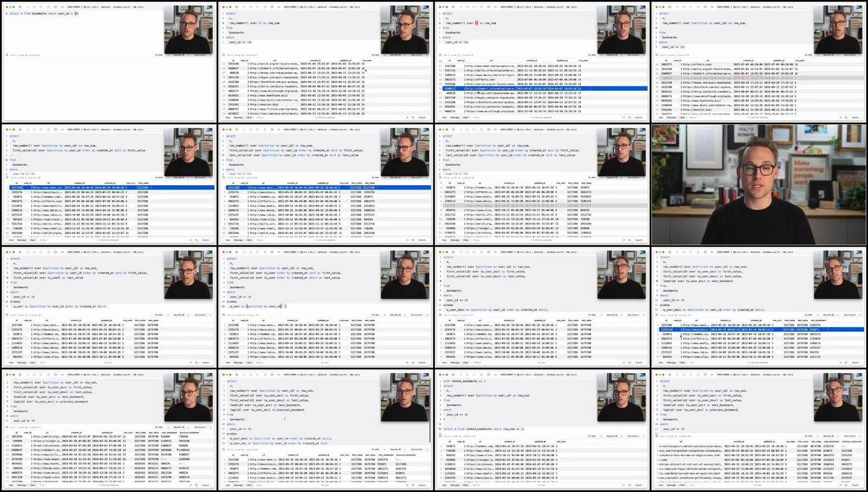Open Data tab in window with greyed row 408526

click(661, 117)
